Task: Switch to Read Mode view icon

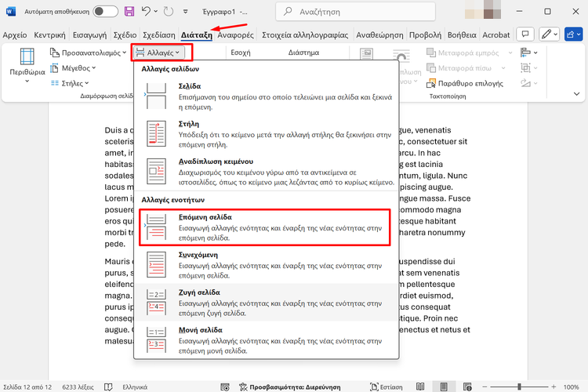Action: click(420, 387)
